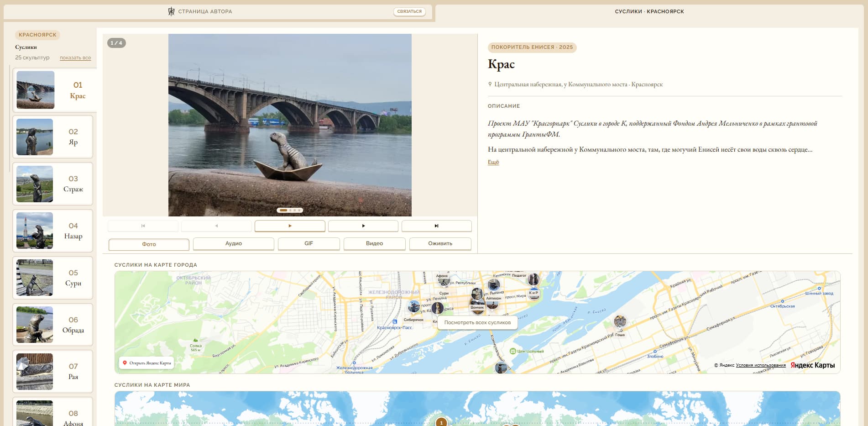Select sculpture 02 Яр in the sidebar list

pos(53,137)
